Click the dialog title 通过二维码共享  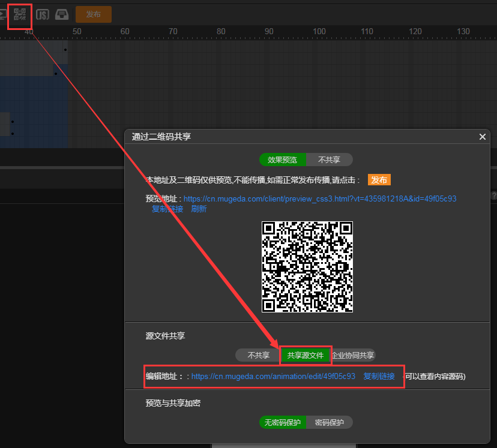click(x=161, y=137)
